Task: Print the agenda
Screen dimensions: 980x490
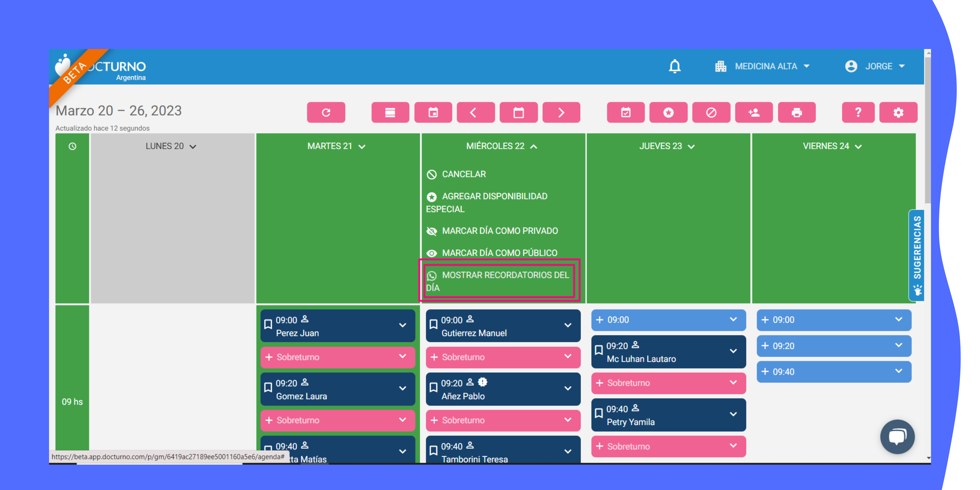Action: 797,112
